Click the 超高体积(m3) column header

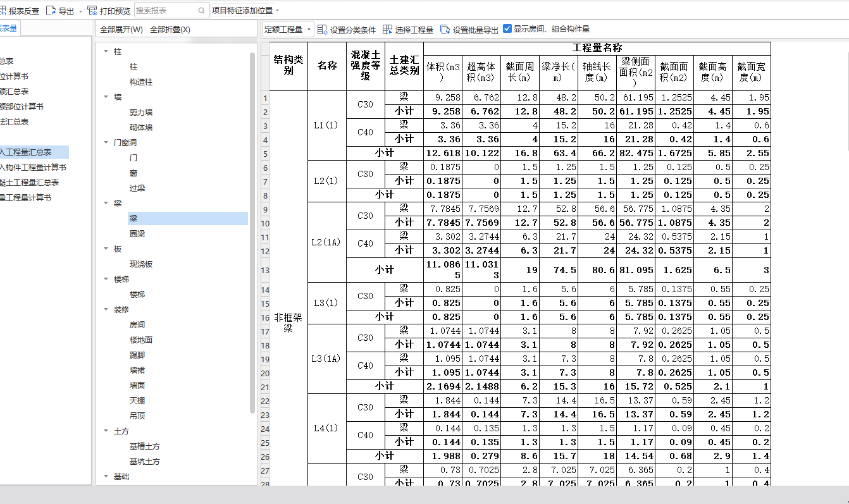click(481, 72)
